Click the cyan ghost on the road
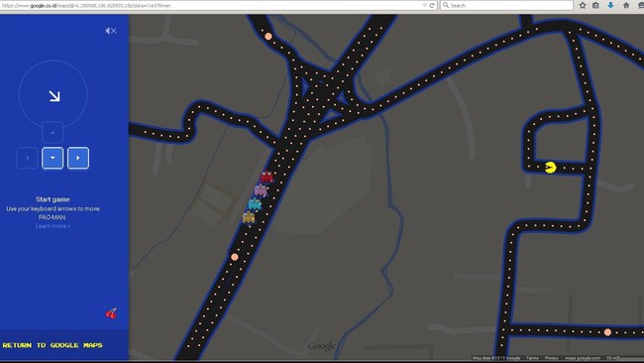Screen dimensions: 644x363 [x=255, y=203]
